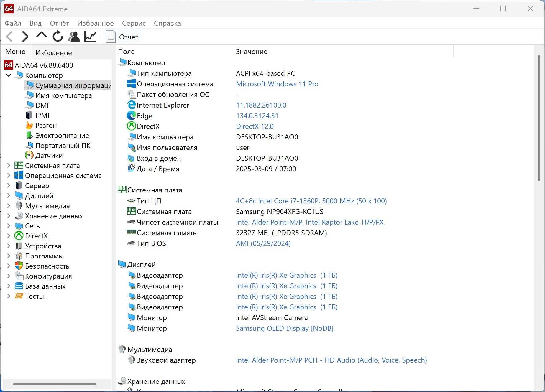Select the Сервер icon in the tree
The image size is (545, 392).
(x=19, y=185)
